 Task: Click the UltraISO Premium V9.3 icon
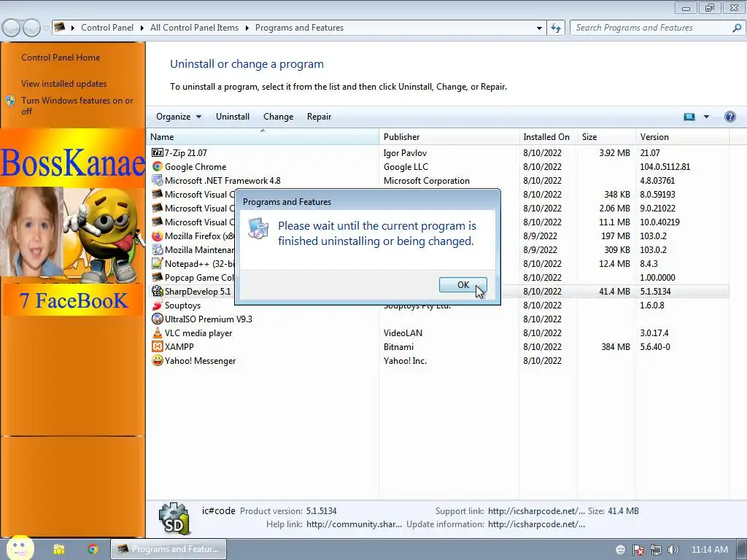(x=158, y=319)
